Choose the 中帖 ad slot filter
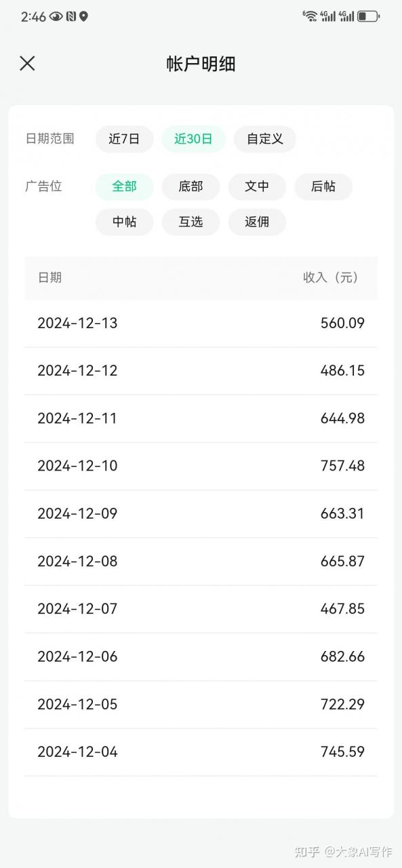This screenshot has height=868, width=402. (x=124, y=222)
